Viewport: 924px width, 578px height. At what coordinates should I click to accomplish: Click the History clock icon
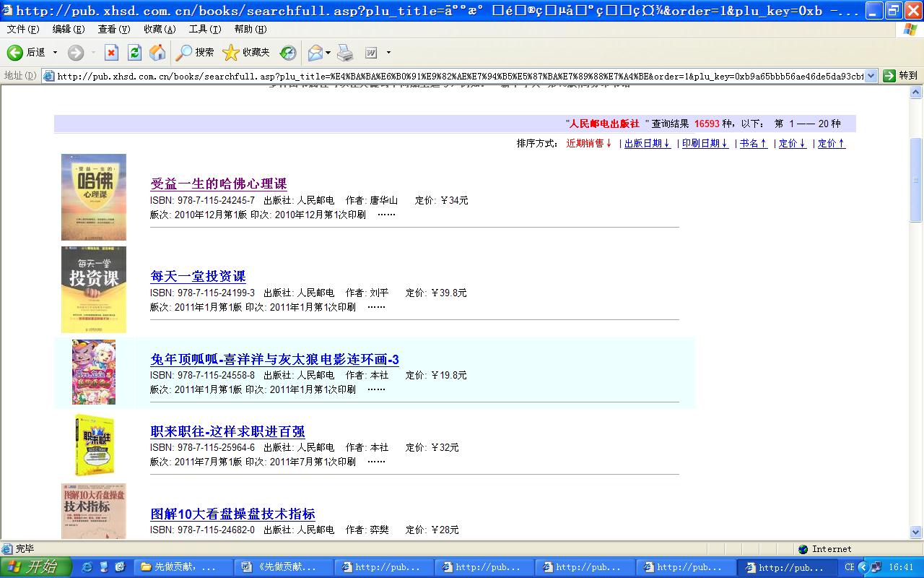(x=288, y=53)
